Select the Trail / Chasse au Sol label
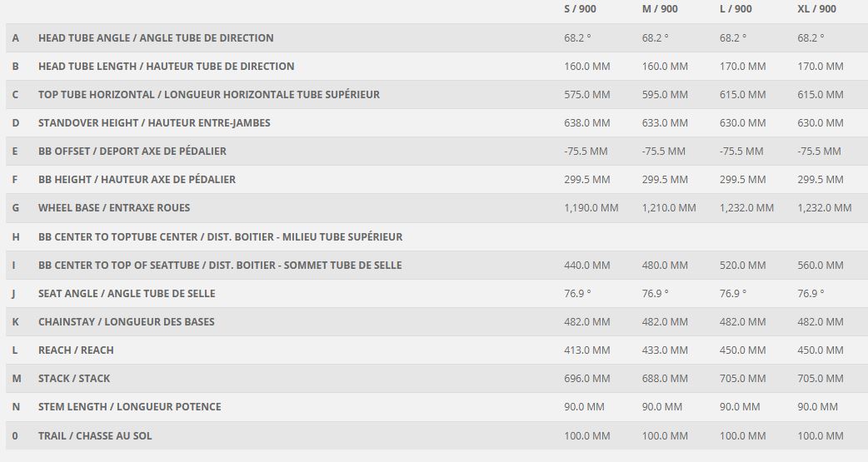The width and height of the screenshot is (868, 462). coord(95,435)
